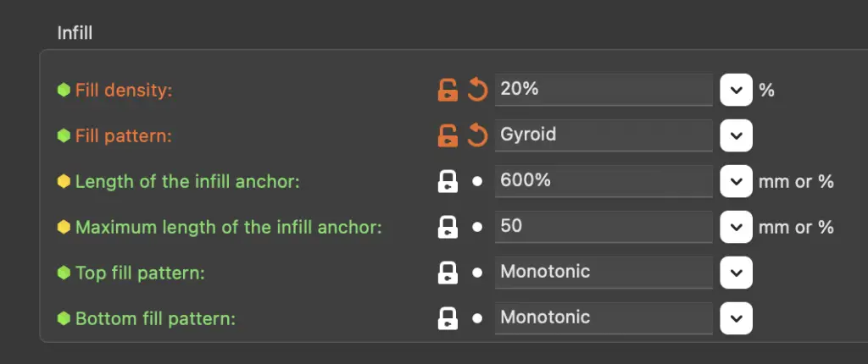The image size is (868, 364).
Task: Reset Fill pattern to system value
Action: (477, 135)
